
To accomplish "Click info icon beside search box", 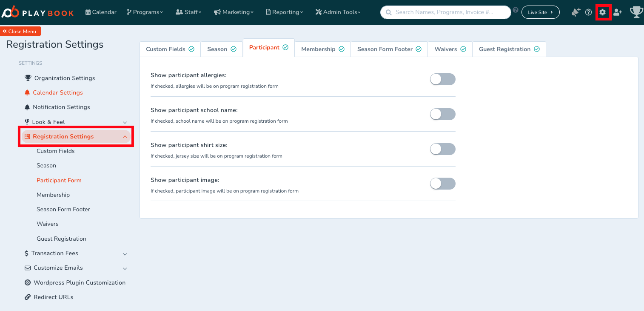I will click(516, 10).
